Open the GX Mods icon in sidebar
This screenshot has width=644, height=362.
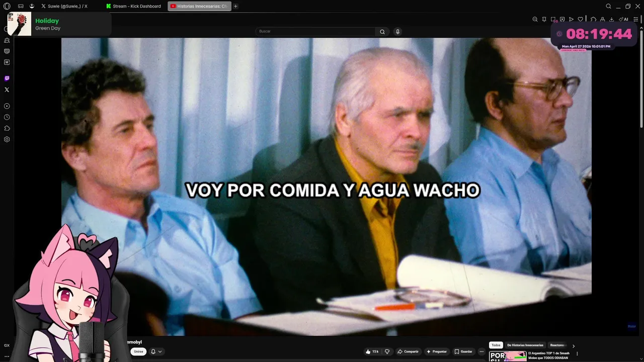tap(7, 62)
